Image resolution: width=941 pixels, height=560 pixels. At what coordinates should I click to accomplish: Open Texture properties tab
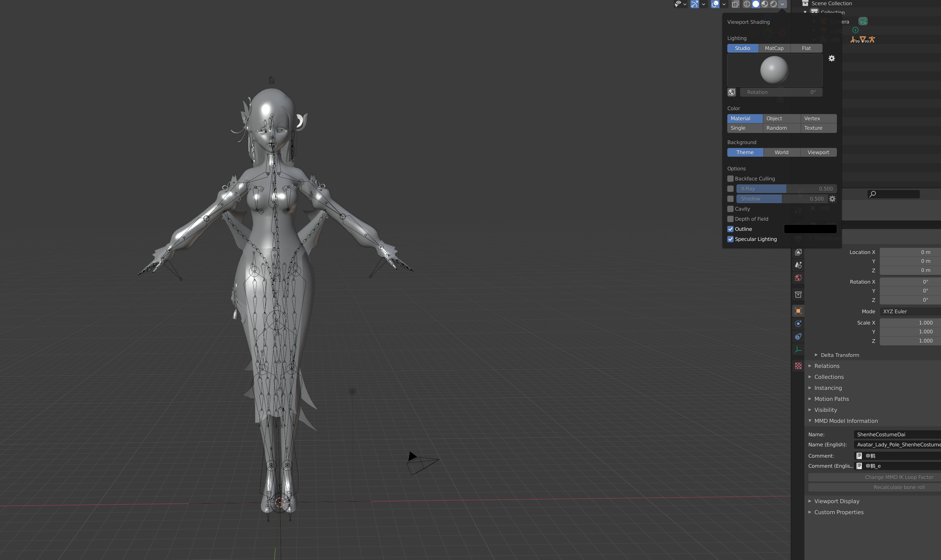[798, 366]
